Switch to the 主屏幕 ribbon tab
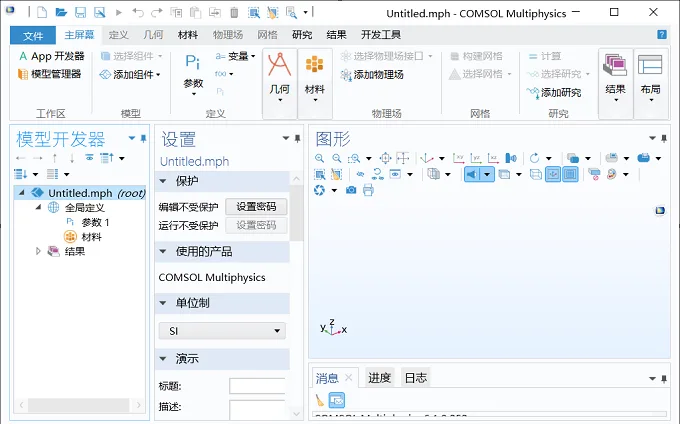 [79, 35]
